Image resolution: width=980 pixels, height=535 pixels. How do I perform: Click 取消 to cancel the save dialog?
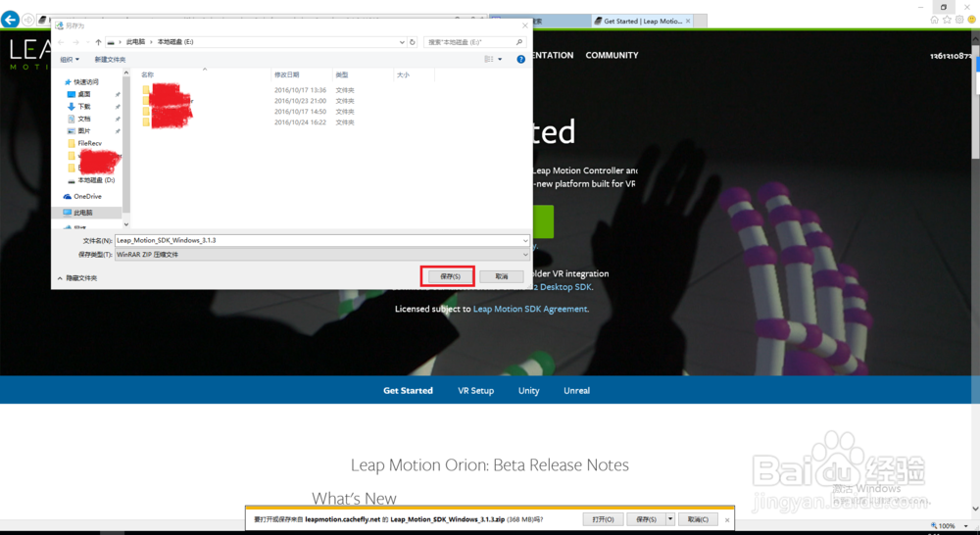pyautogui.click(x=501, y=276)
